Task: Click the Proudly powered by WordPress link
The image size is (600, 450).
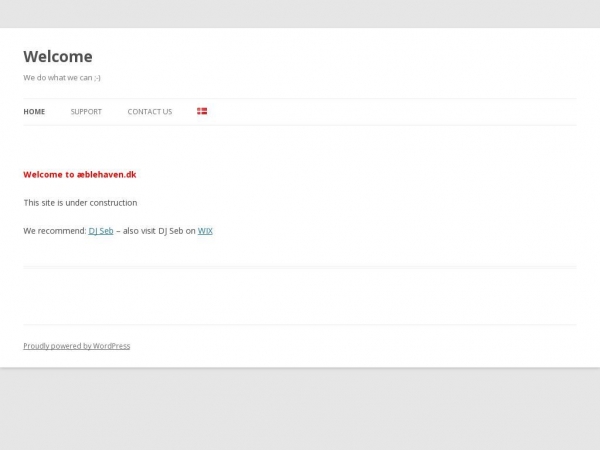Action: tap(77, 346)
